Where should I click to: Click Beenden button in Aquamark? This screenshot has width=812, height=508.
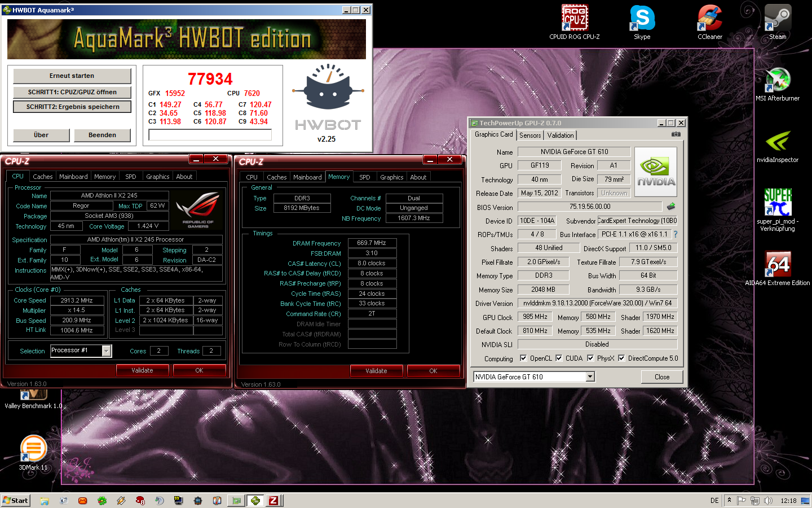(x=102, y=135)
